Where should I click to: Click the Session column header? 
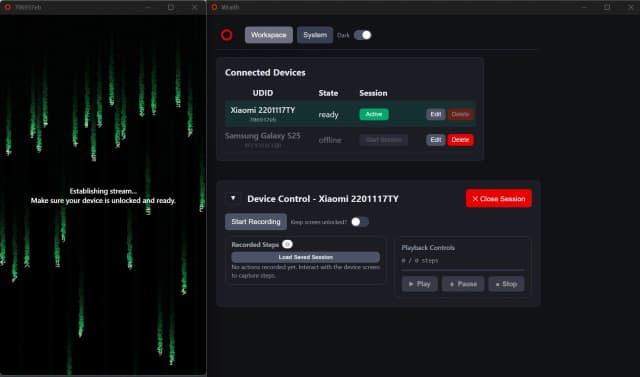[x=373, y=93]
